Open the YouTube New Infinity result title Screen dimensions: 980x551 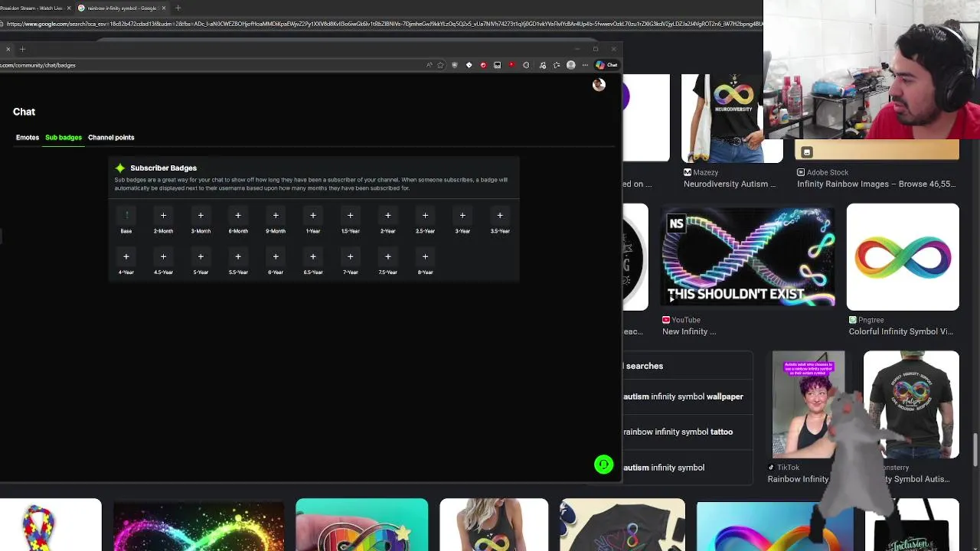pyautogui.click(x=689, y=331)
